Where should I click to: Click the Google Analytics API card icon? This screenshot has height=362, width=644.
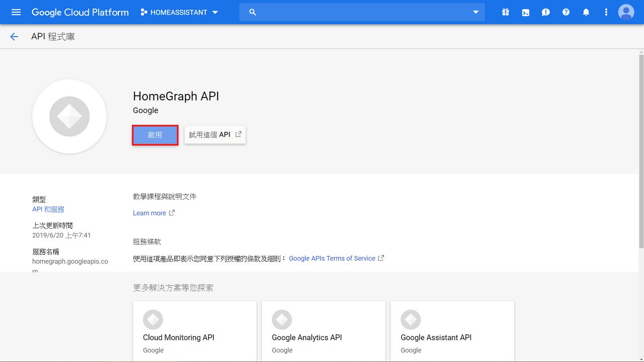tap(282, 319)
